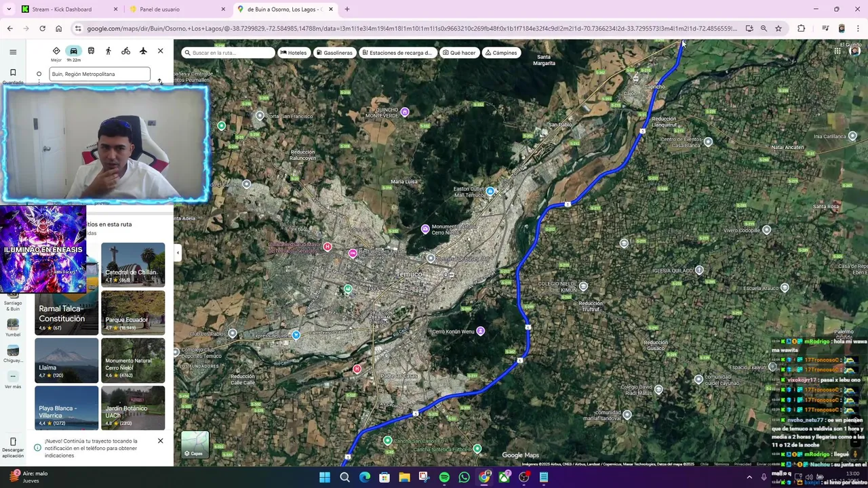The height and width of the screenshot is (488, 868).
Task: Open Llaima place card
Action: [x=66, y=361]
